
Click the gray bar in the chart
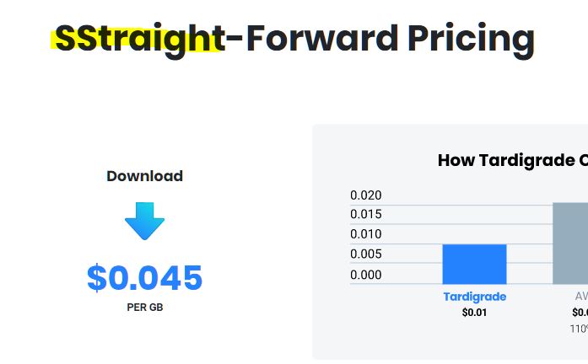pyautogui.click(x=570, y=243)
